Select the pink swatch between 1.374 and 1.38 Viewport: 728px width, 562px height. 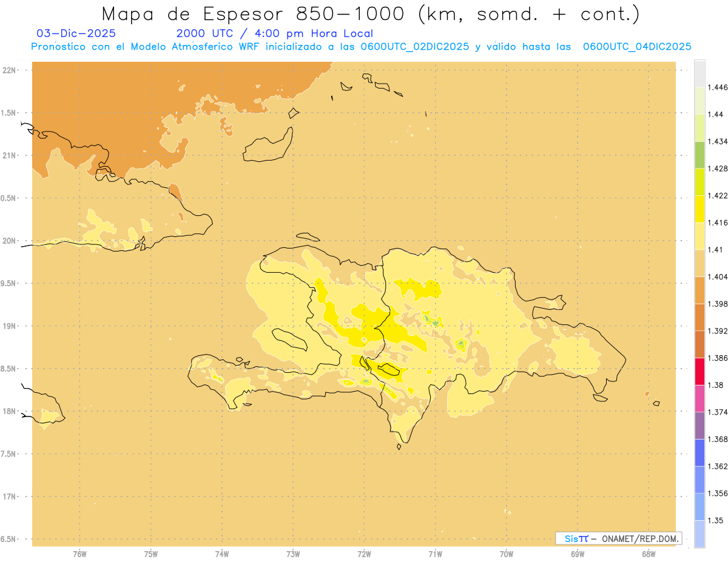pos(699,398)
